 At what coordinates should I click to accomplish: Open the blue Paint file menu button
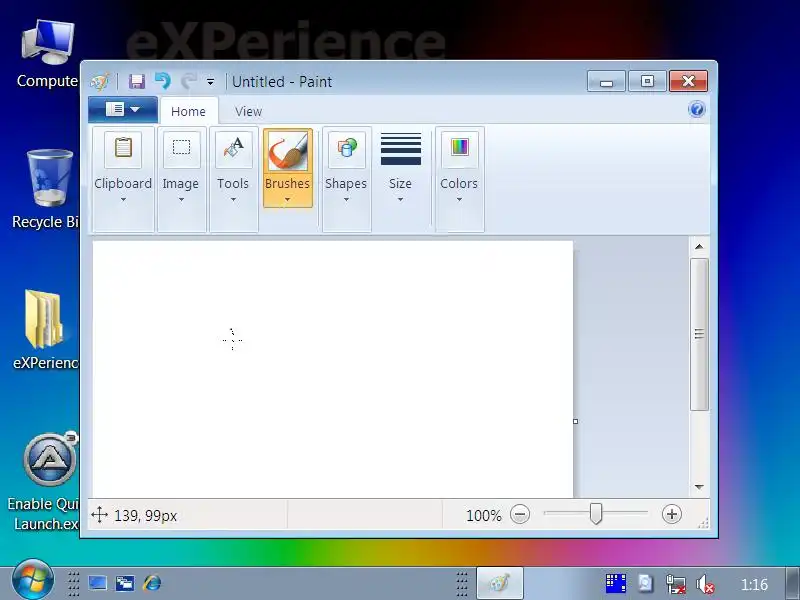point(122,109)
